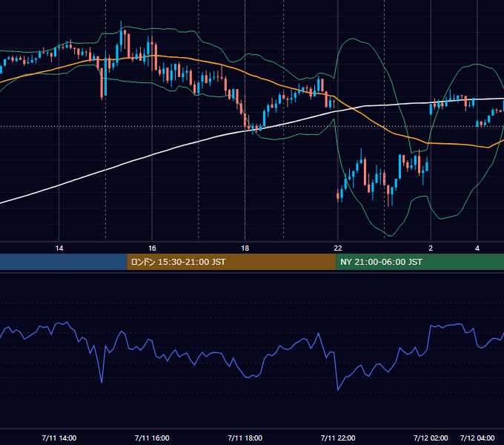Click the 7/11 16:00 date label
This screenshot has width=504, height=445.
152,438
